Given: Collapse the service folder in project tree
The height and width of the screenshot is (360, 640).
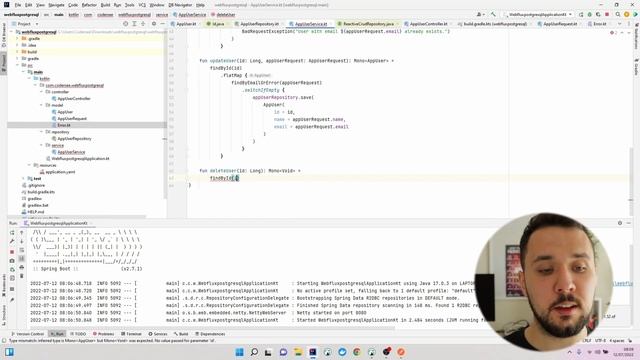Looking at the screenshot, I should (42, 145).
